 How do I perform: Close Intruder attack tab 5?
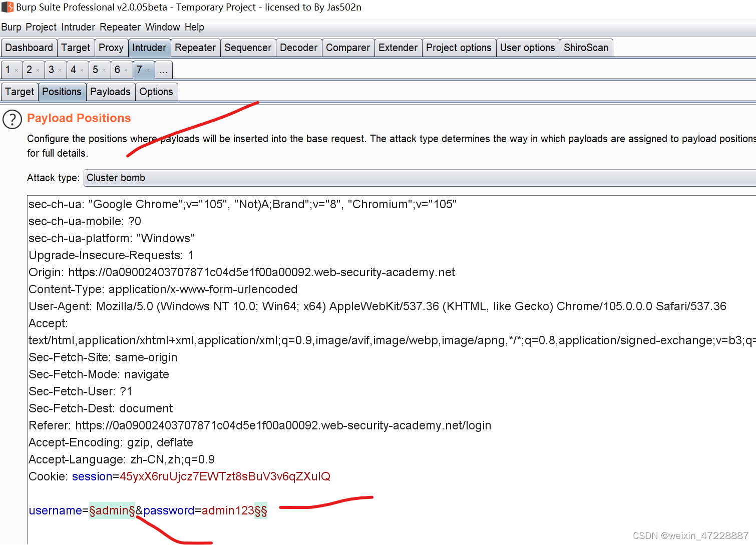tap(104, 71)
